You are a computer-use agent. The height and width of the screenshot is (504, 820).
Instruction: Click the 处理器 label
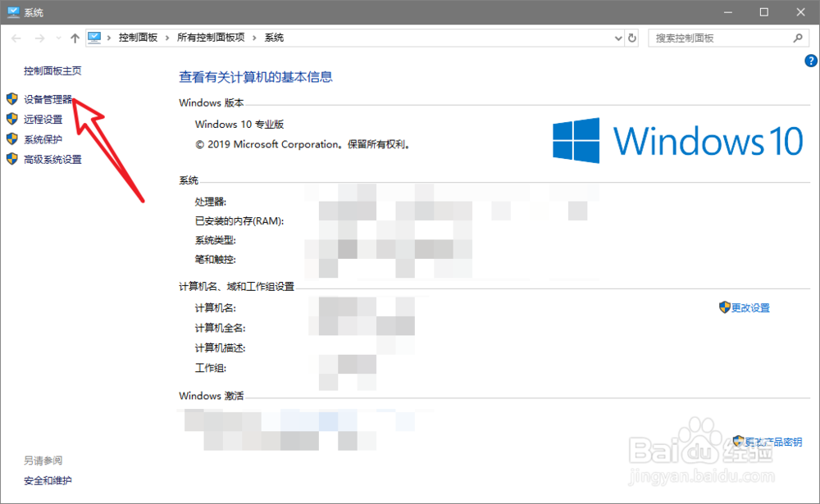[211, 202]
